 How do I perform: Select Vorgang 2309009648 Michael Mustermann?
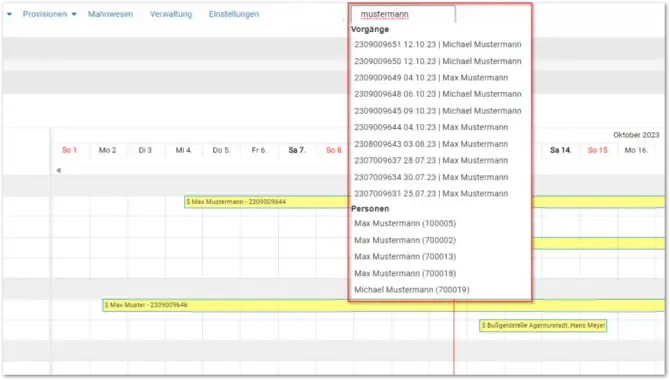pyautogui.click(x=438, y=94)
